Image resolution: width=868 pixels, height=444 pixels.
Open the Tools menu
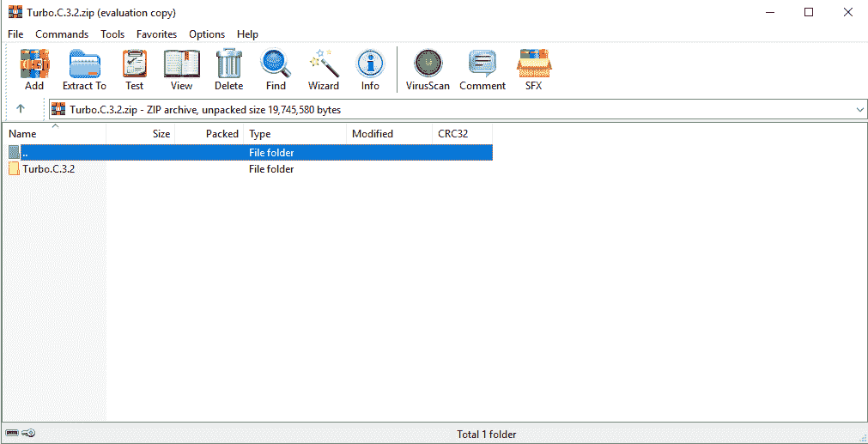[x=112, y=34]
